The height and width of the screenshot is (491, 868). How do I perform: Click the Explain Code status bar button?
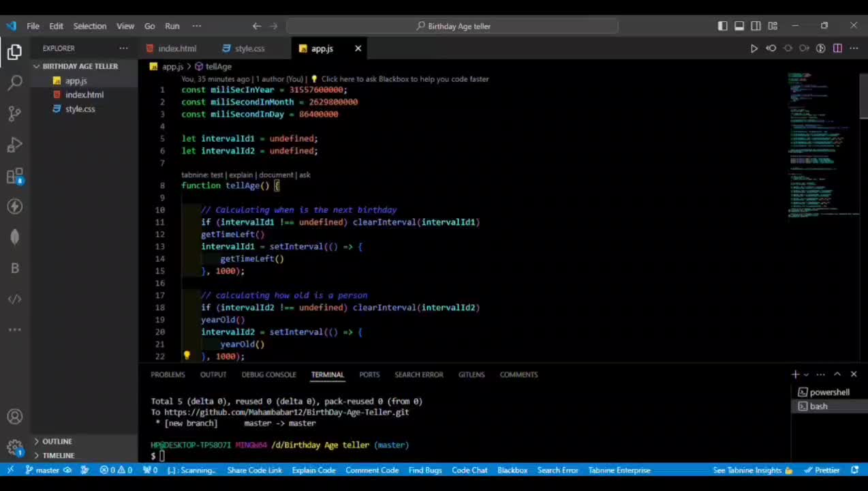pyautogui.click(x=313, y=470)
